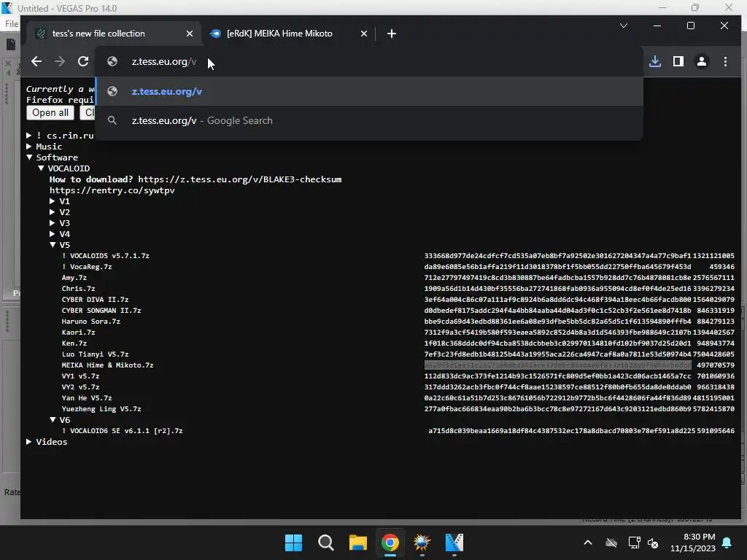Reload the current page

(x=83, y=61)
